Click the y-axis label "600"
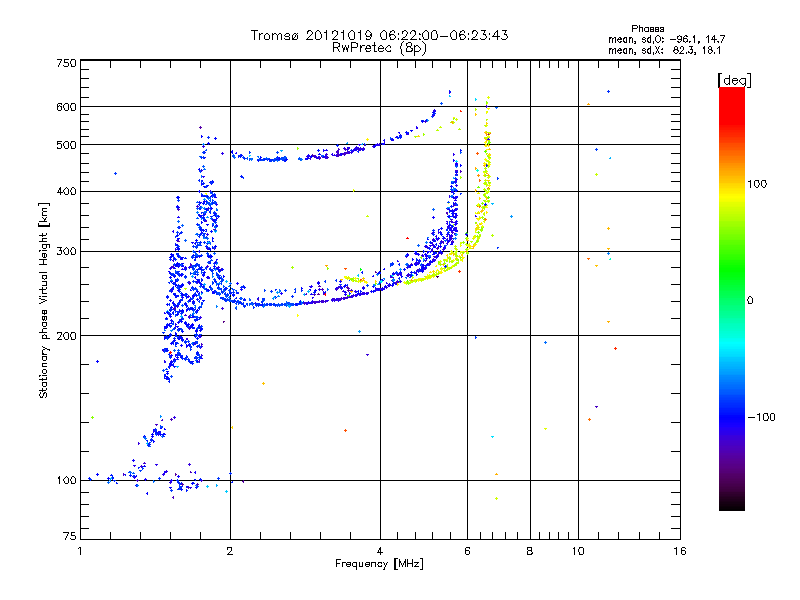This screenshot has width=800, height=600. [x=66, y=107]
